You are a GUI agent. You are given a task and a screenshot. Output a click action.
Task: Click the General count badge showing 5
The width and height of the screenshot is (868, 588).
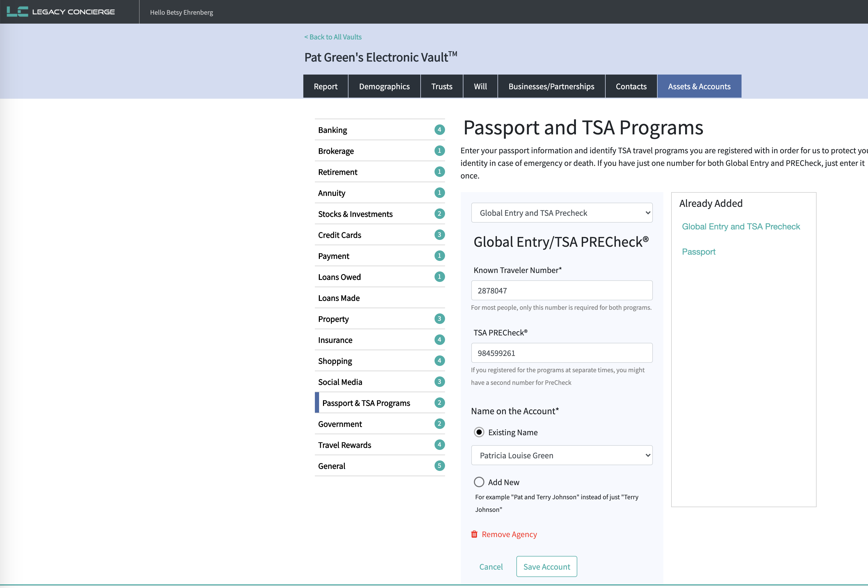coord(439,466)
